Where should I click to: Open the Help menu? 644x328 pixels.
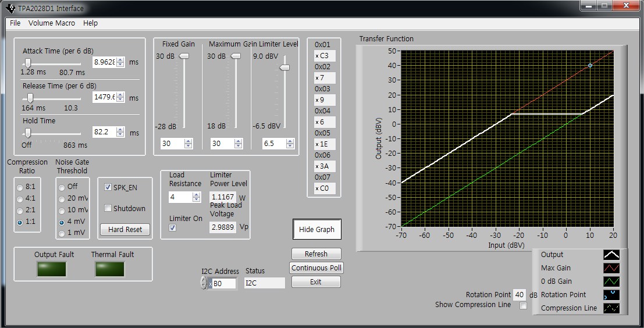(90, 23)
